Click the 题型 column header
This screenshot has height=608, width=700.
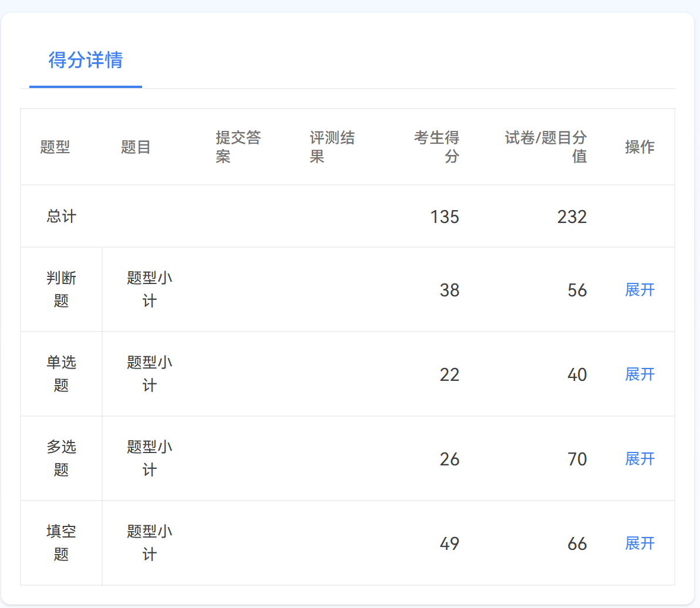[x=55, y=147]
